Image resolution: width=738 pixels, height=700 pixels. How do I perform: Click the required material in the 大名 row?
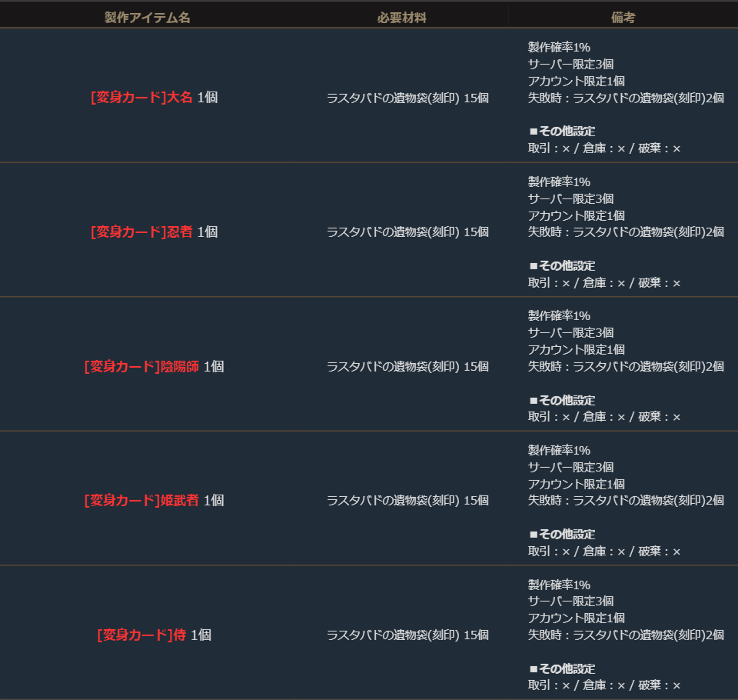407,98
